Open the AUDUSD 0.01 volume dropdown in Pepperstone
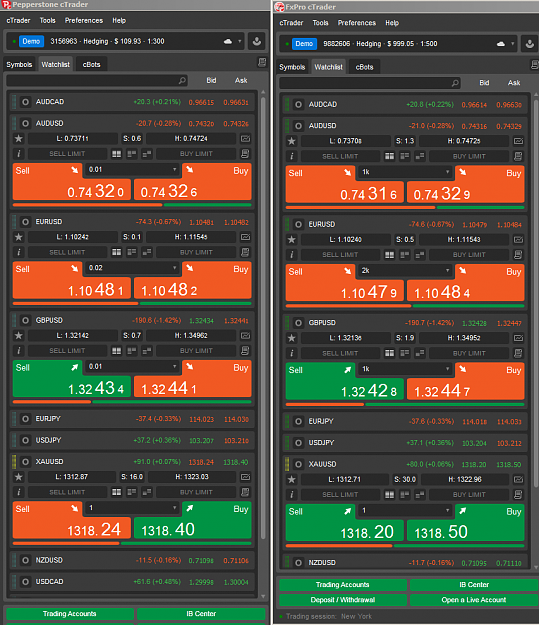Image resolution: width=539 pixels, height=625 pixels. coord(132,170)
